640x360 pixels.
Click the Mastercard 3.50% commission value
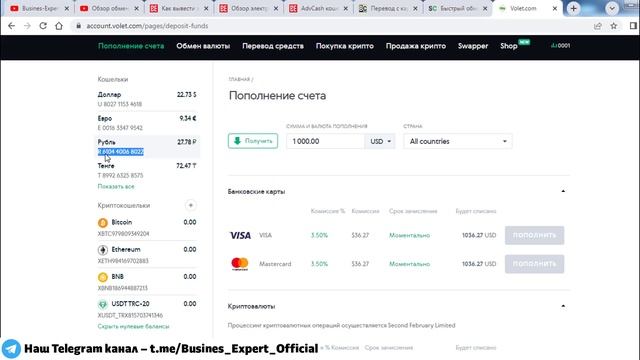pos(319,264)
